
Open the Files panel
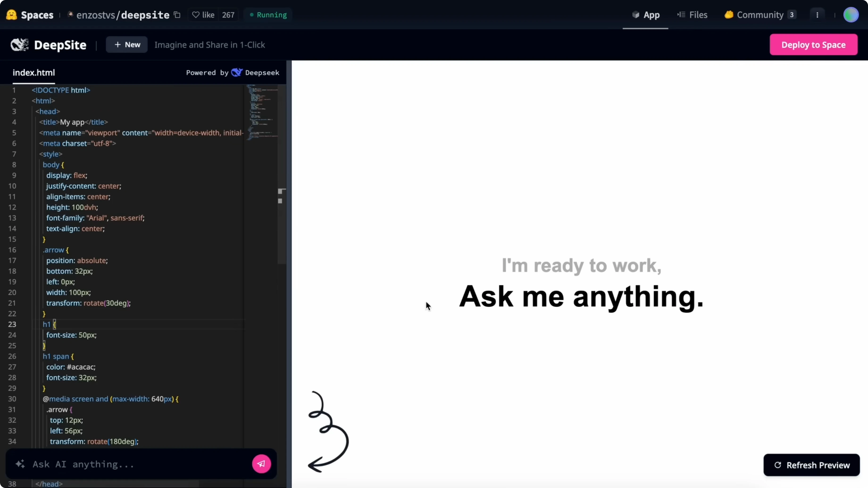pyautogui.click(x=693, y=15)
